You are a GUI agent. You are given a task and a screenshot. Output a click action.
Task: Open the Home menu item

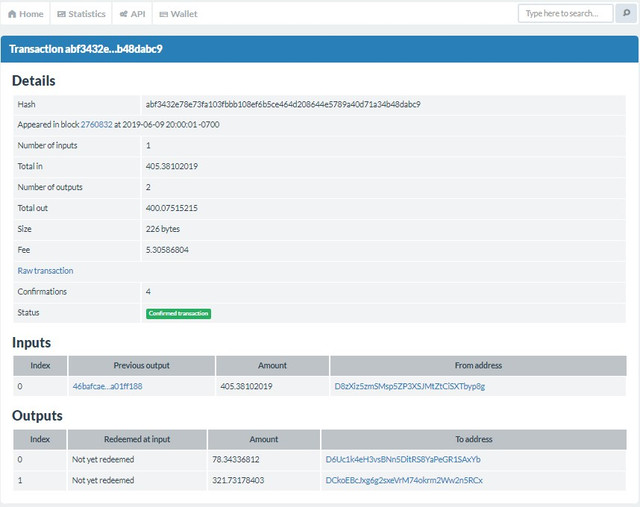(25, 14)
